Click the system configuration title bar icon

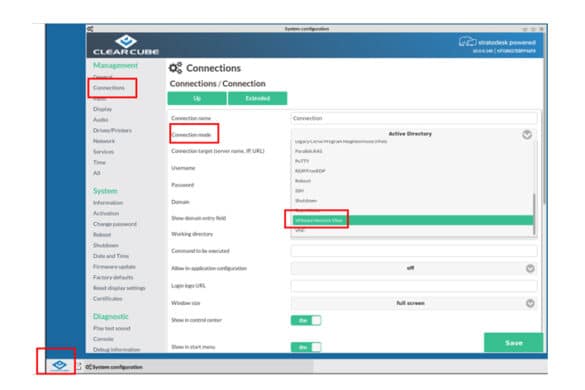[90, 28]
